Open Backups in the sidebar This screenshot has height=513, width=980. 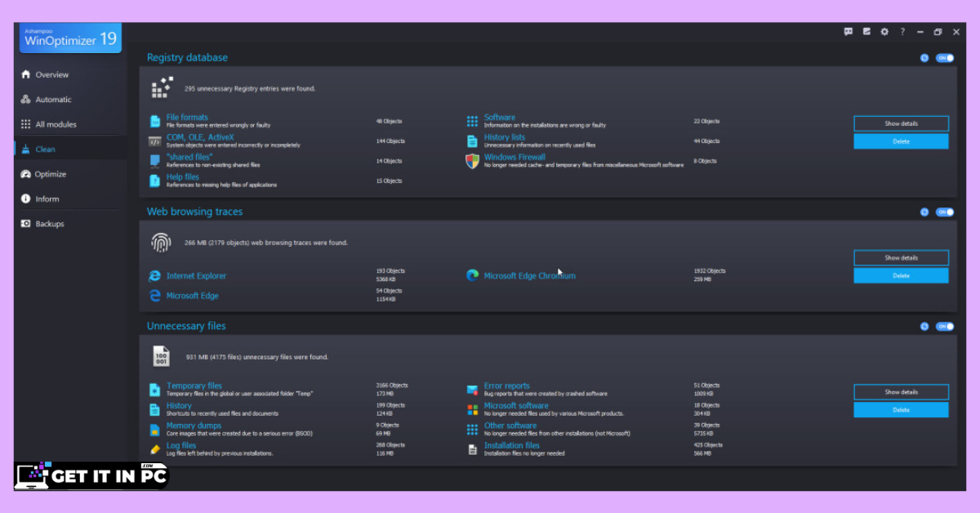(x=71, y=224)
